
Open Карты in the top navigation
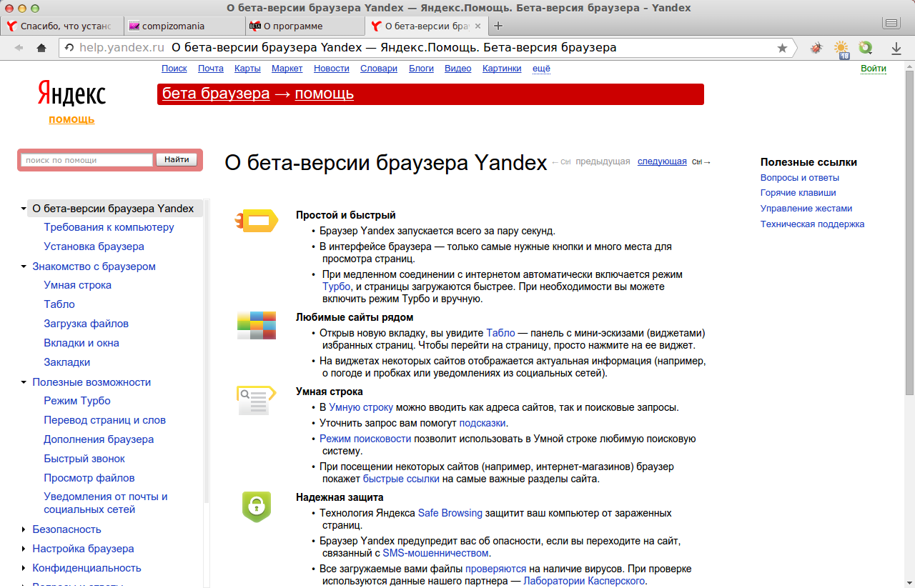point(247,69)
